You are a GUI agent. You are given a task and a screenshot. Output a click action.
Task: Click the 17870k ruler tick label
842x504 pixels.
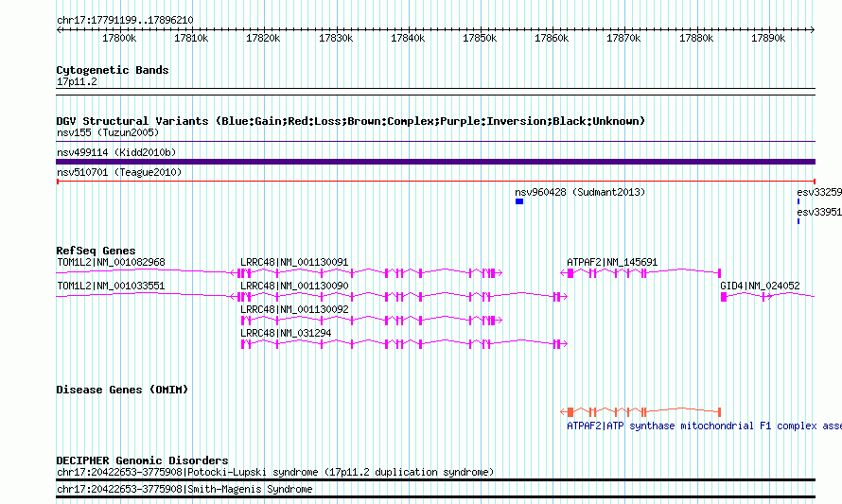point(623,39)
